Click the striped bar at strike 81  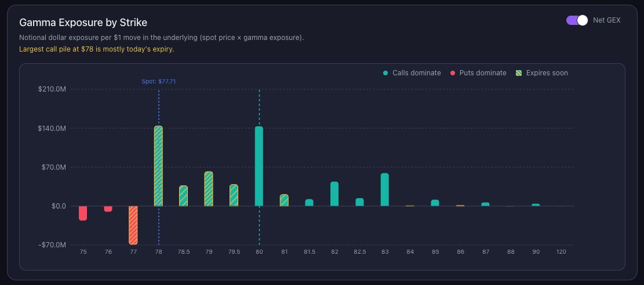coord(284,200)
